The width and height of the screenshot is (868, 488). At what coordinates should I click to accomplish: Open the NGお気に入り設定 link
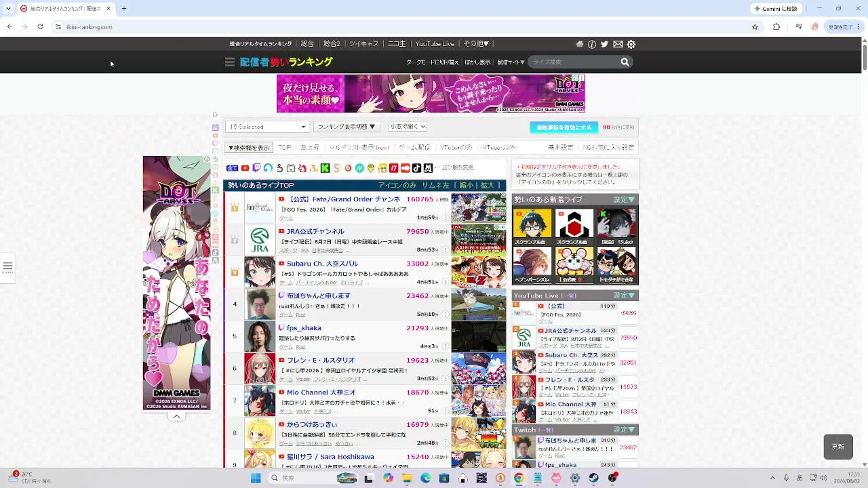tap(609, 148)
